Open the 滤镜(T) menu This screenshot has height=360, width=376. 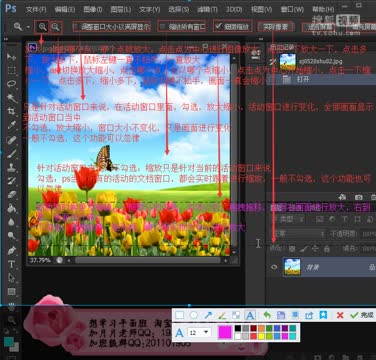point(207,9)
